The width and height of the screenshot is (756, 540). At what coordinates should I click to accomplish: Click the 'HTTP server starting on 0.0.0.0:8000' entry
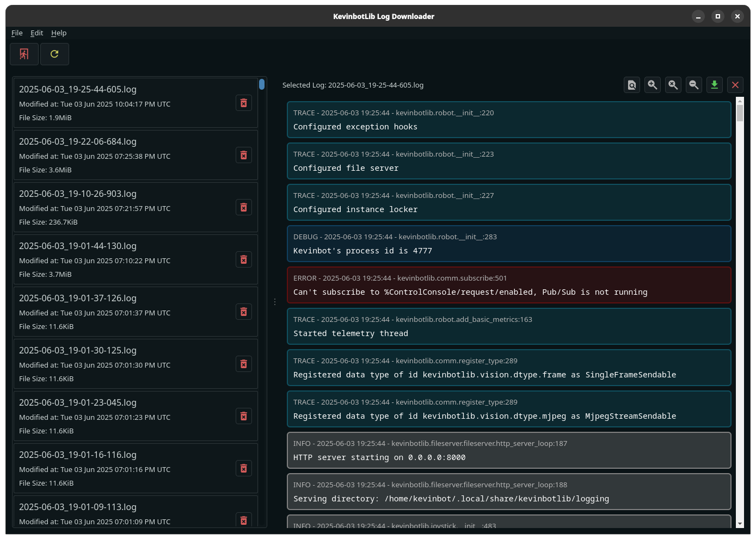point(509,450)
